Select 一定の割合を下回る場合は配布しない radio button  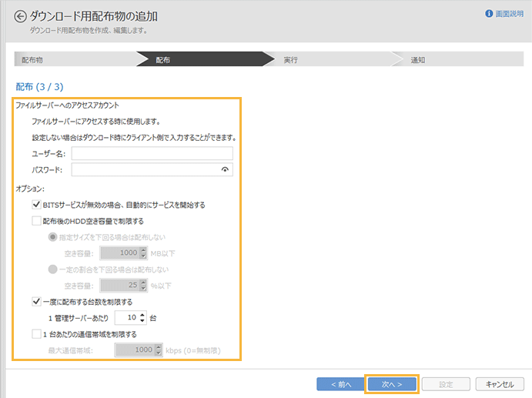click(52, 269)
